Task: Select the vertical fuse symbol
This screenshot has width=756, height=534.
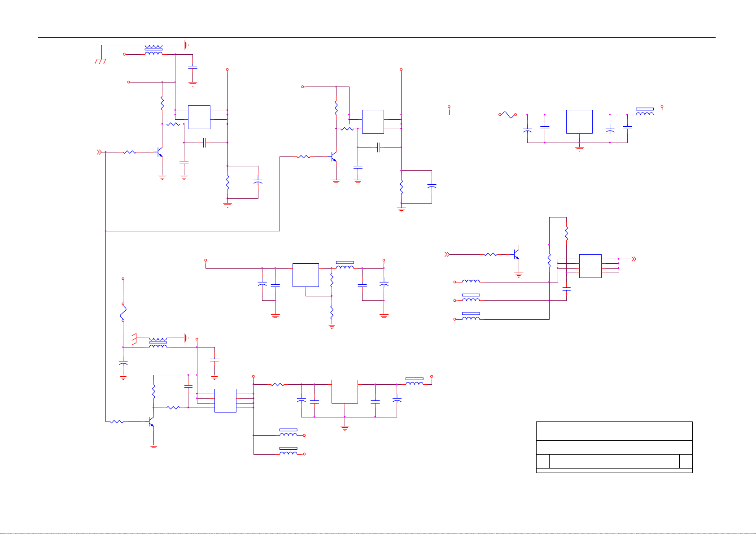Action: point(123,313)
